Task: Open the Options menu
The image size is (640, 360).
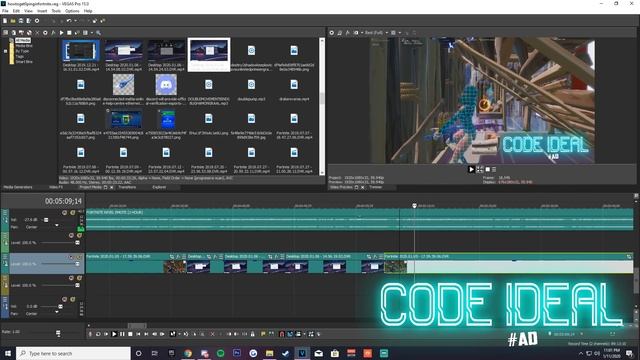Action: point(72,11)
